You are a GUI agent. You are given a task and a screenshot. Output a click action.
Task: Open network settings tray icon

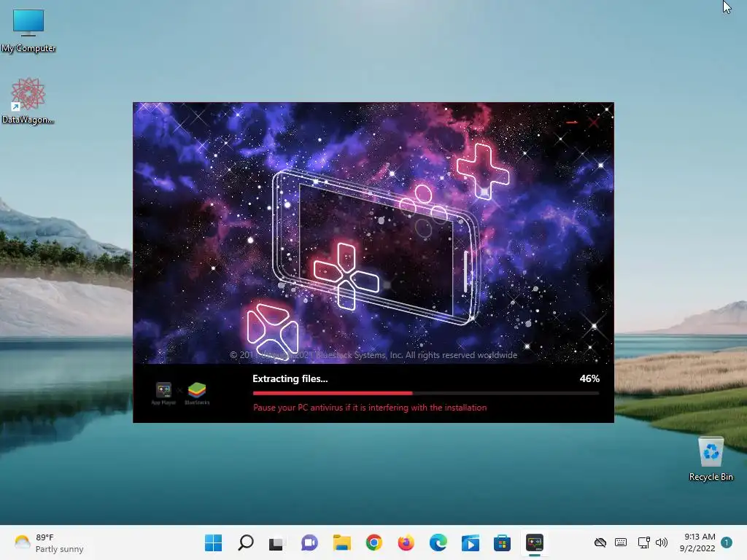tap(643, 542)
